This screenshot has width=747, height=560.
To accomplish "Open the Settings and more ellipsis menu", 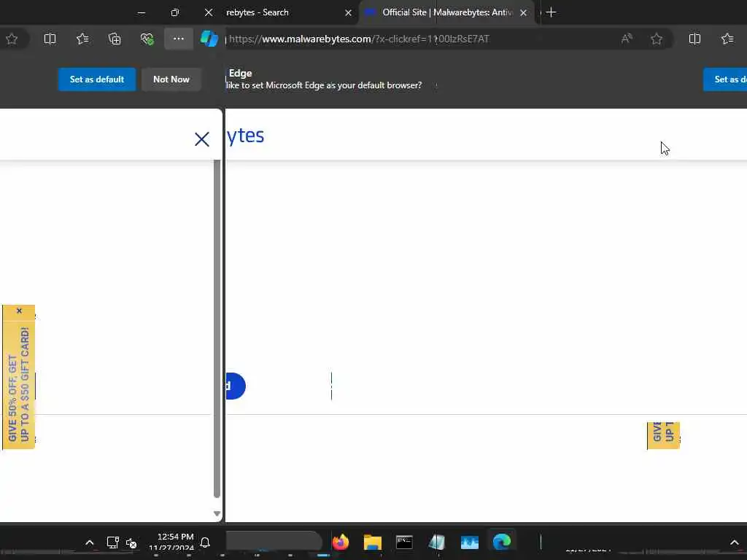I will pos(179,39).
